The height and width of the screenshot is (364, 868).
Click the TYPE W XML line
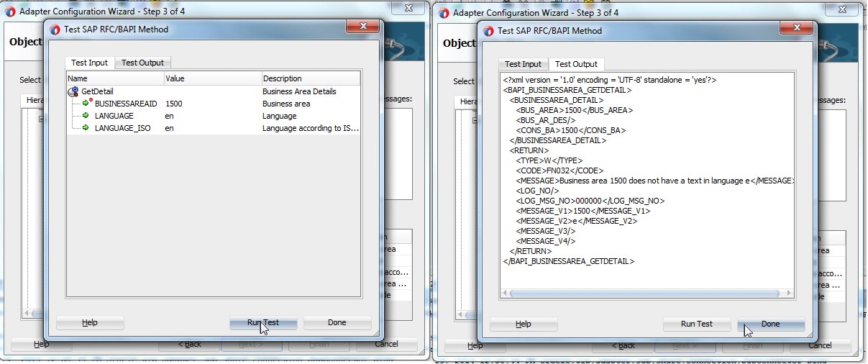pos(549,160)
